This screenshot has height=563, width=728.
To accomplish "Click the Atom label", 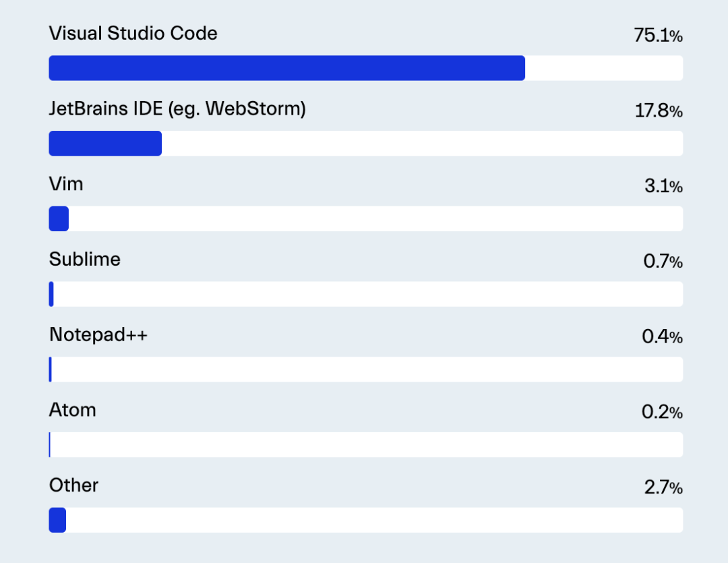I will pyautogui.click(x=72, y=410).
